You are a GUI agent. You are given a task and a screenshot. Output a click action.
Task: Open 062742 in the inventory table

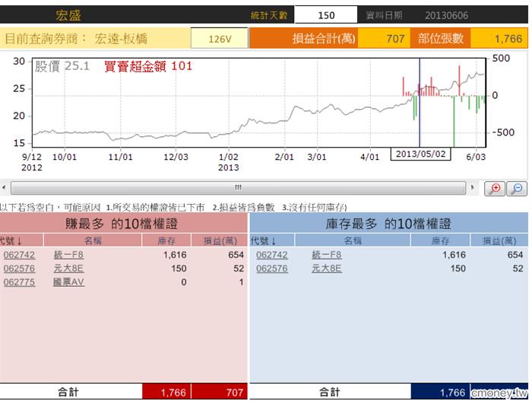coord(272,256)
